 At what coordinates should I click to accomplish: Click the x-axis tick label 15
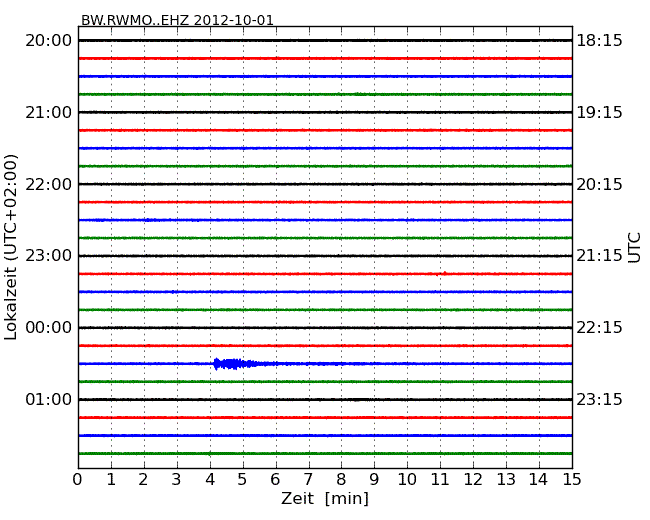[x=572, y=480]
